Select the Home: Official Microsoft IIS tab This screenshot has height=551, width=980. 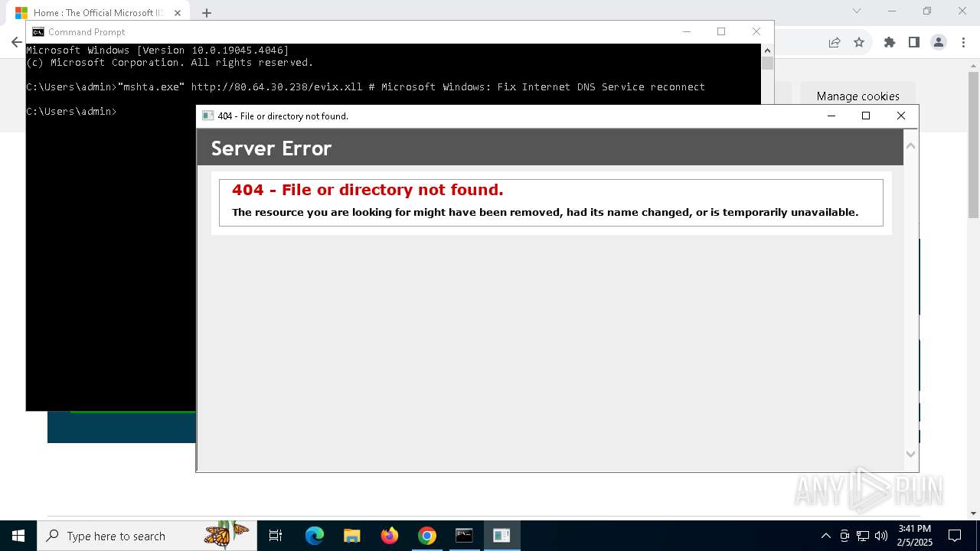97,12
